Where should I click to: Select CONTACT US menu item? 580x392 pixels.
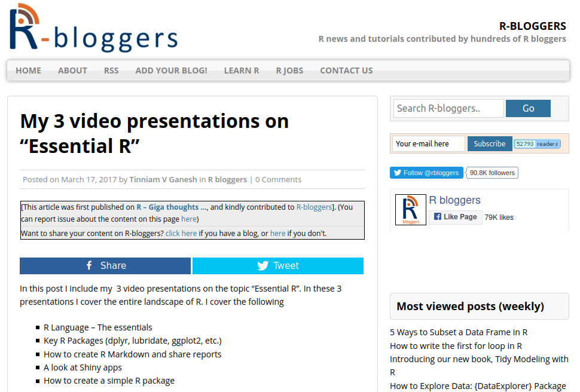[x=347, y=71]
